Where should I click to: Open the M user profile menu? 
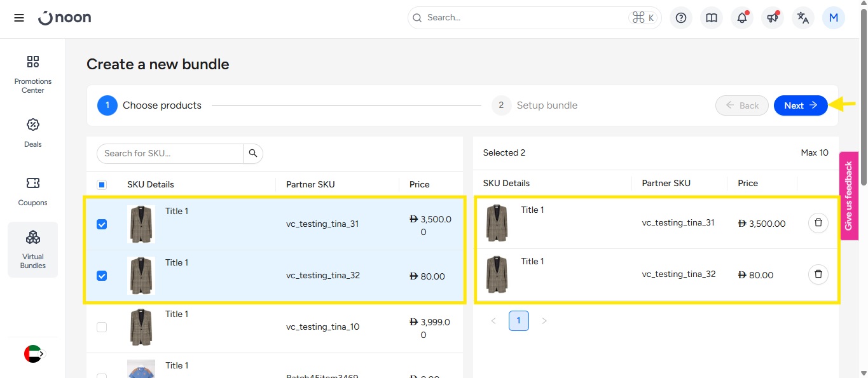pos(834,18)
